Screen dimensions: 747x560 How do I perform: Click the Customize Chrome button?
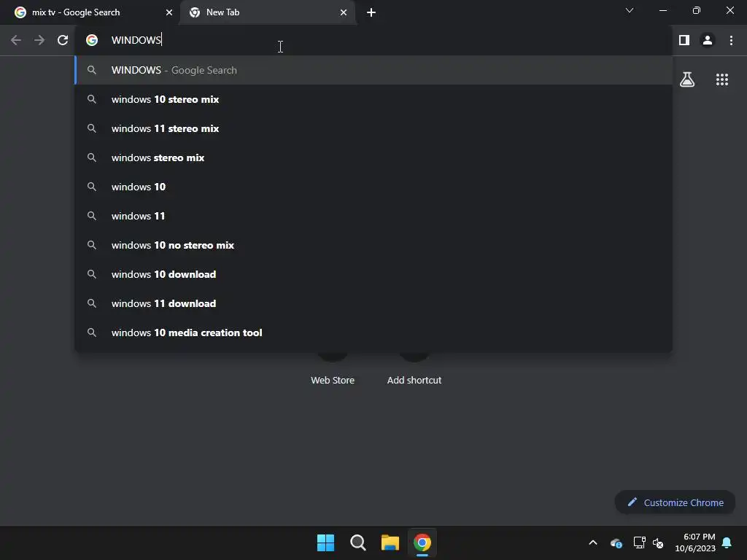(675, 502)
